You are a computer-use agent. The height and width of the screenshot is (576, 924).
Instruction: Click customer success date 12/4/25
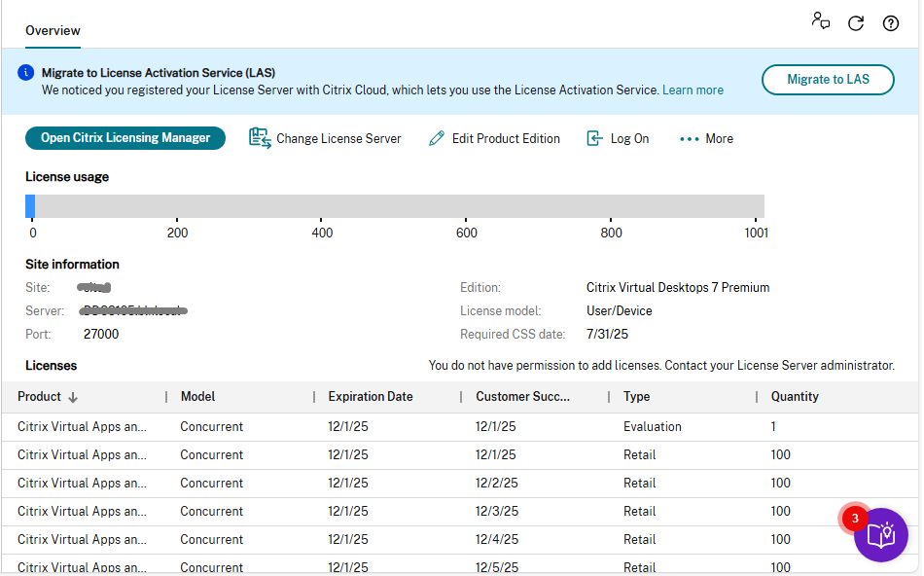pyautogui.click(x=497, y=540)
